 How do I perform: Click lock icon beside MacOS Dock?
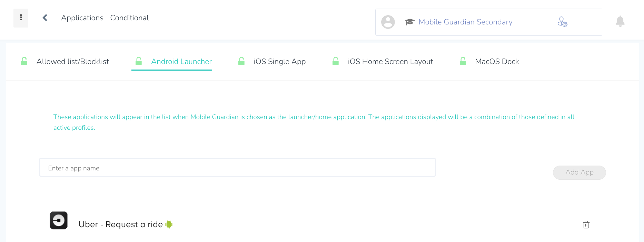[463, 61]
